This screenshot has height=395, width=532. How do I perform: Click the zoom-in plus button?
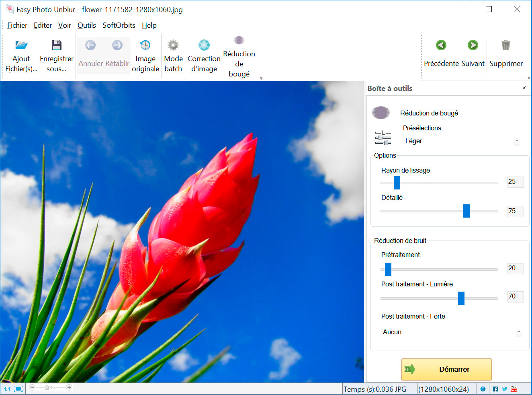pos(69,387)
